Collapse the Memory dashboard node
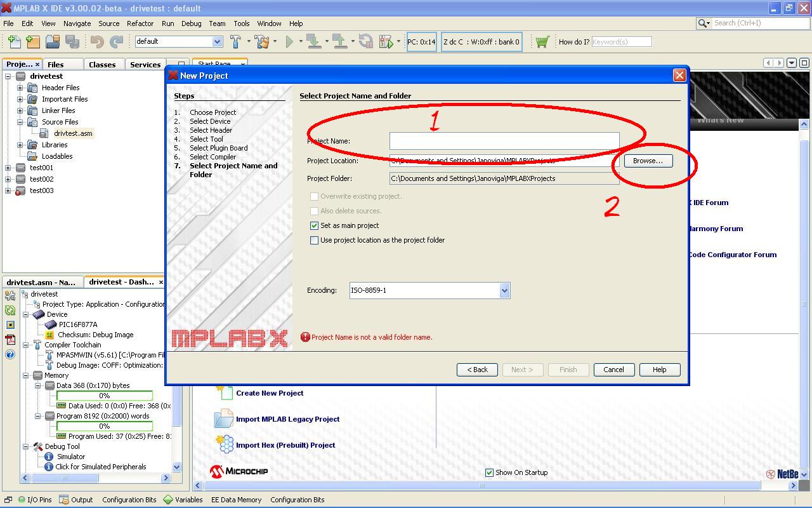Viewport: 812px width, 508px height. 26,375
